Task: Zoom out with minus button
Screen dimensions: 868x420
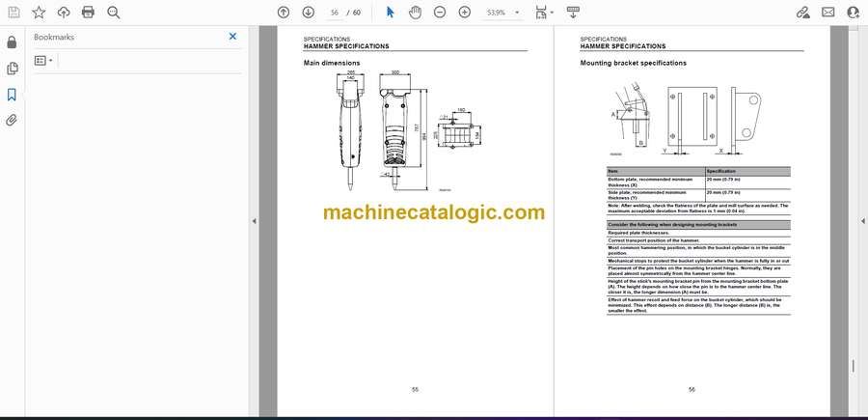Action: (440, 13)
